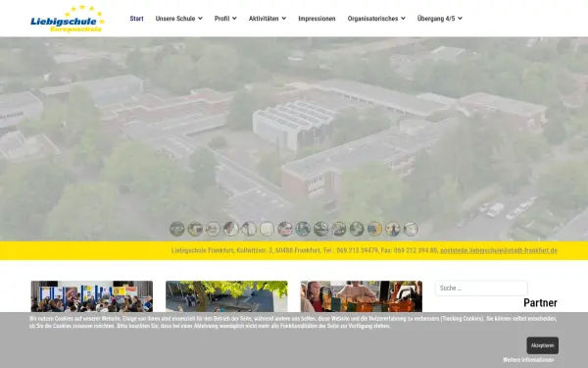
Task: Select the ninth slideshow thumbnail circle
Action: click(321, 229)
